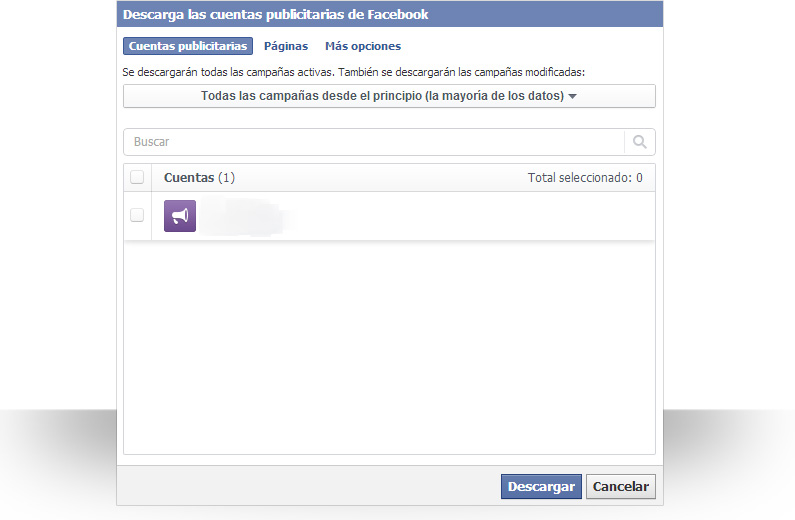Image resolution: width=795 pixels, height=520 pixels.
Task: Click the dialog title 'Descarga las cuentas publicitarias de Facebook'
Action: coord(276,15)
